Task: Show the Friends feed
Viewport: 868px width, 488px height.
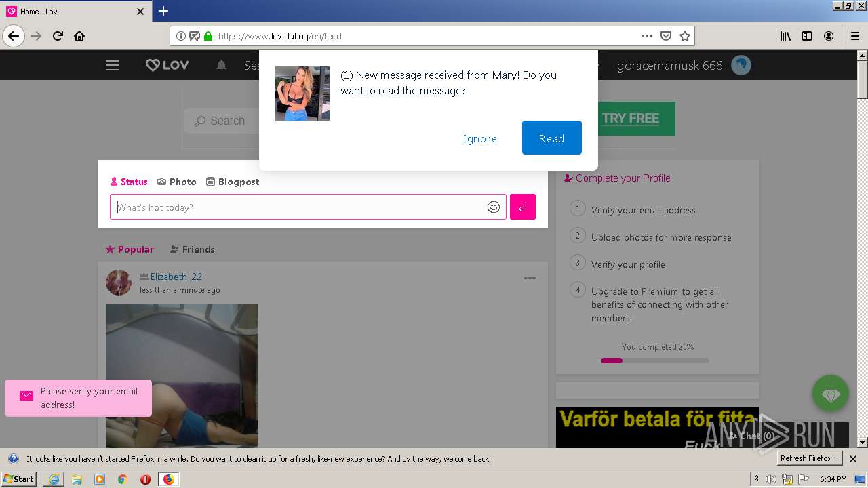Action: coord(192,249)
